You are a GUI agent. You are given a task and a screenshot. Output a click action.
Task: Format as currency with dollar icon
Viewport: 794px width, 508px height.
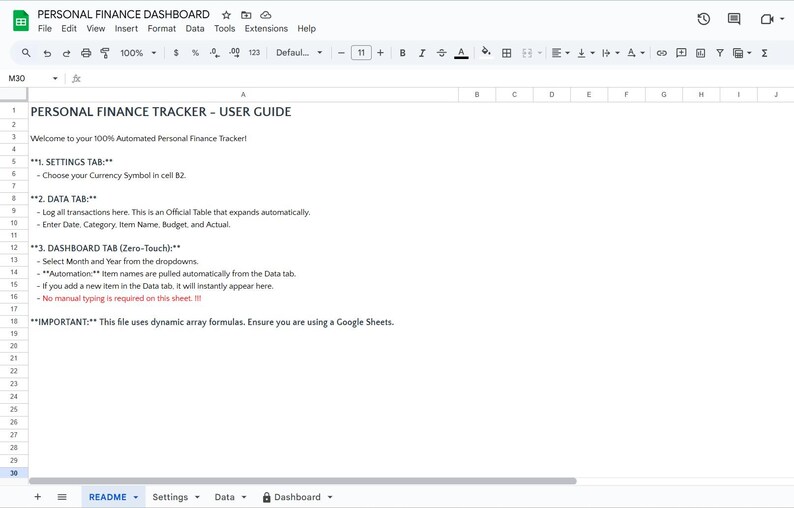coord(176,53)
